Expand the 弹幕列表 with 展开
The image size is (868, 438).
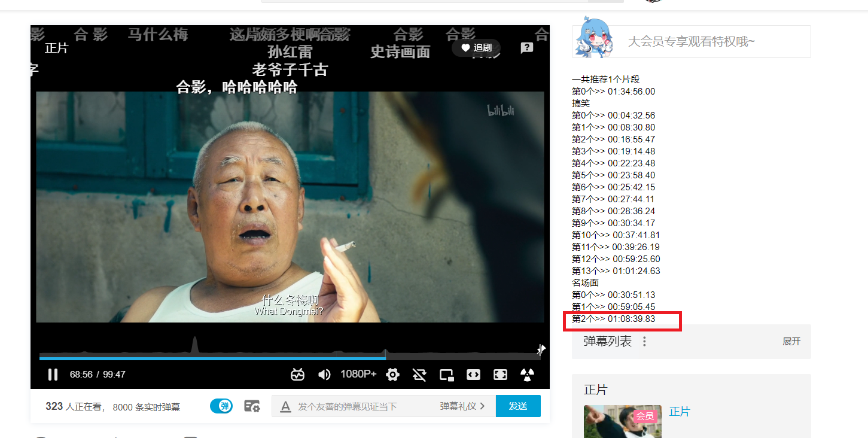point(791,342)
